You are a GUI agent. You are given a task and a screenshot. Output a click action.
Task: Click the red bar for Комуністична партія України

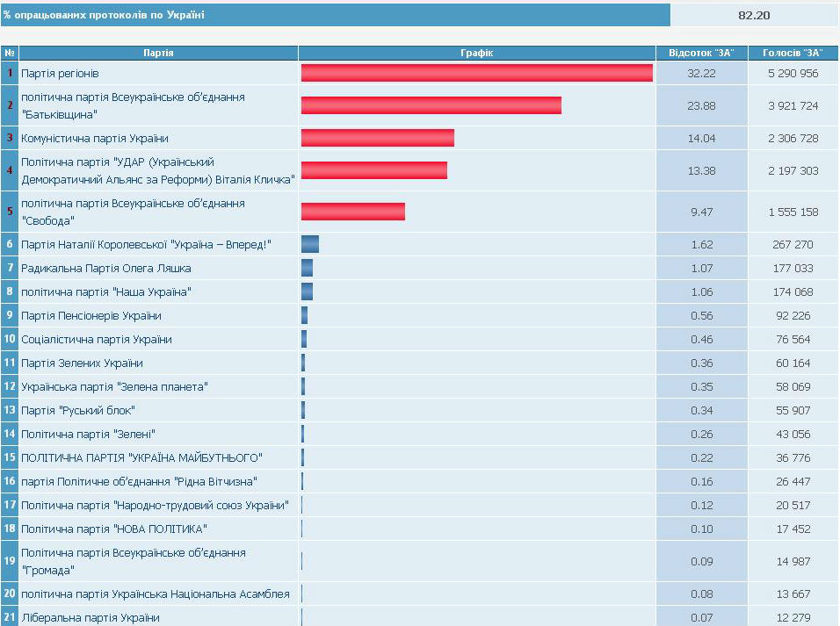tap(378, 138)
